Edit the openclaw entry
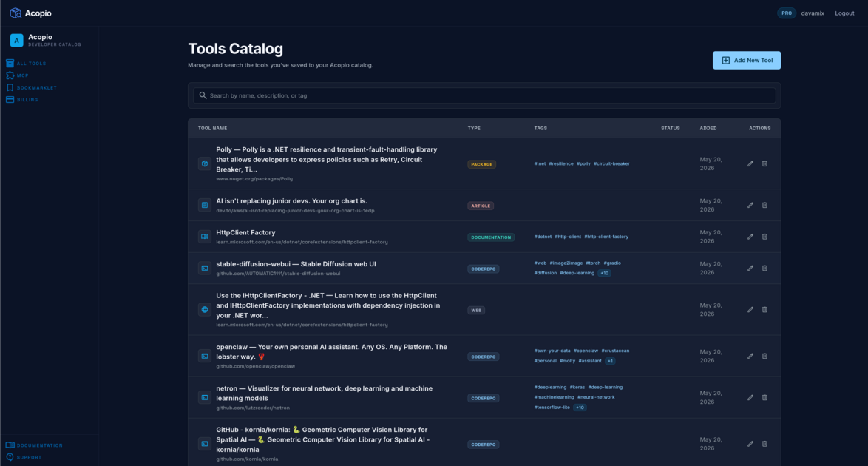The width and height of the screenshot is (868, 466). coord(750,356)
